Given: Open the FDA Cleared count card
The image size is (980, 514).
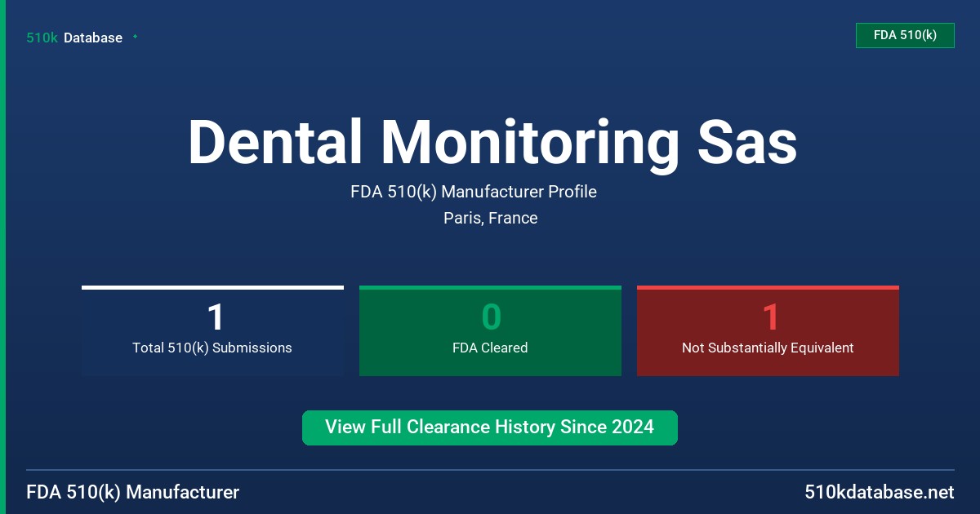Looking at the screenshot, I should [x=490, y=330].
